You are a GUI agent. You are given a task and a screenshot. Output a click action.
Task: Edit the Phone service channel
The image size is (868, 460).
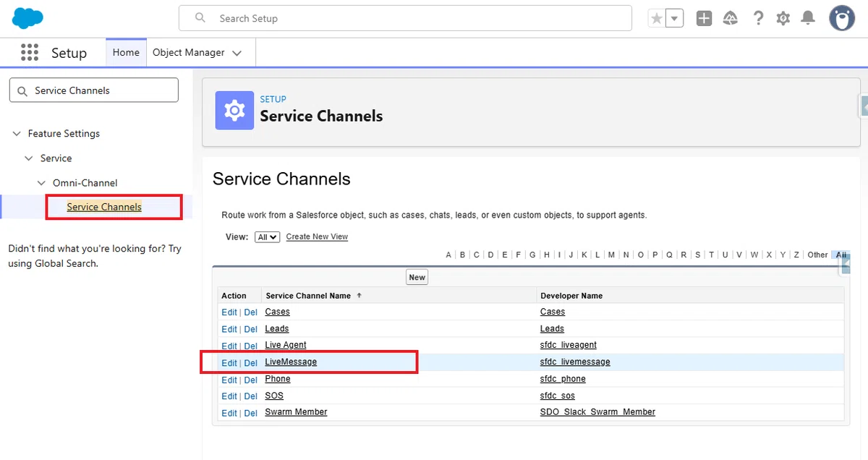pyautogui.click(x=229, y=380)
